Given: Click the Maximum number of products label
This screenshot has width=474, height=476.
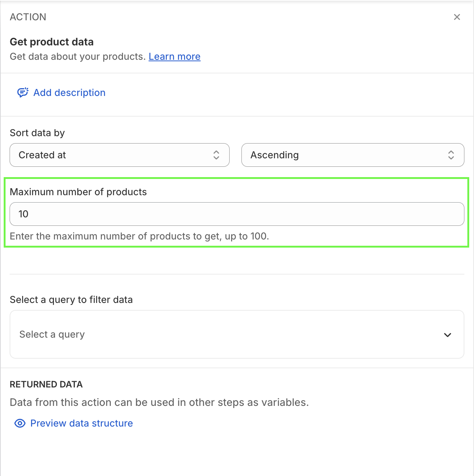Looking at the screenshot, I should click(78, 192).
